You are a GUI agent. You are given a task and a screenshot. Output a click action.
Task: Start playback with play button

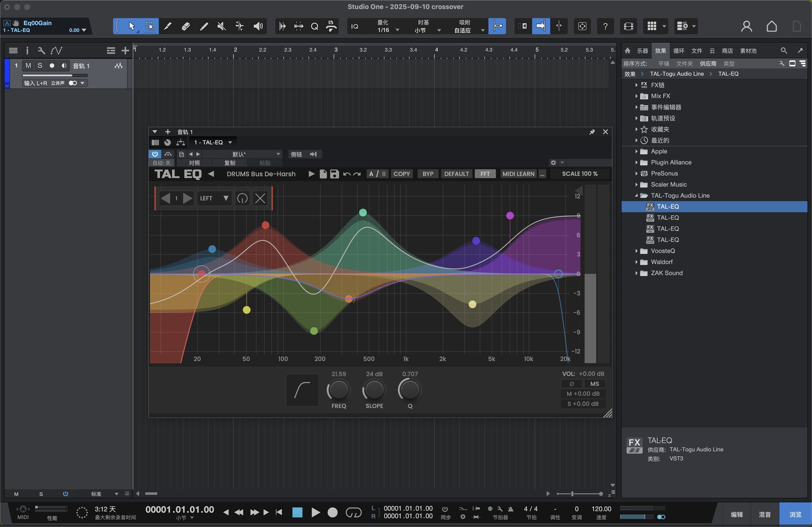pyautogui.click(x=315, y=513)
